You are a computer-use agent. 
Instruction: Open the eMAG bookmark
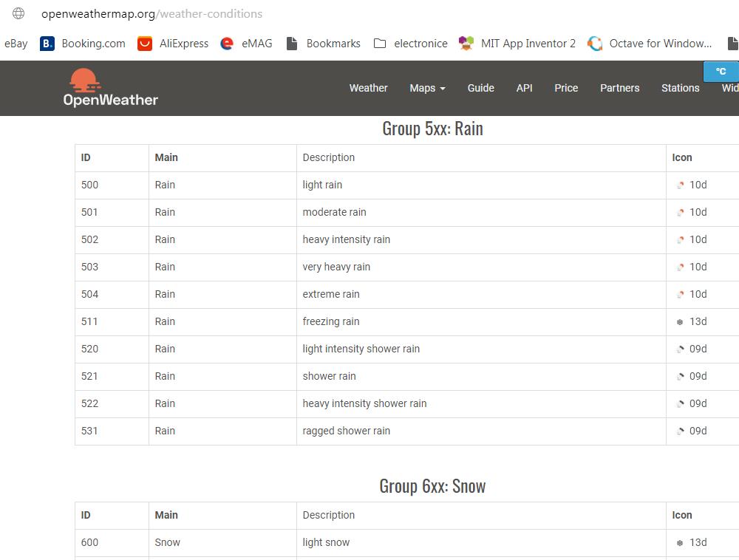tap(247, 44)
